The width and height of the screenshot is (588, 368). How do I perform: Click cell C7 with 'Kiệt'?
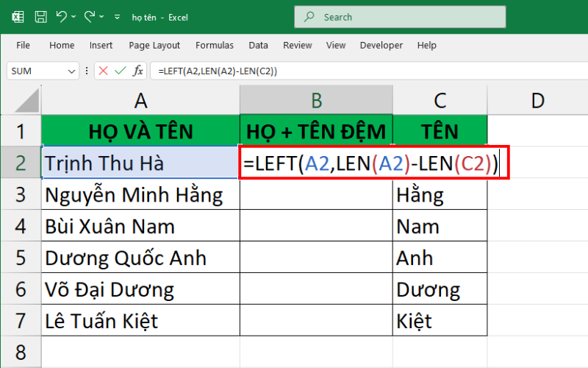click(x=440, y=320)
